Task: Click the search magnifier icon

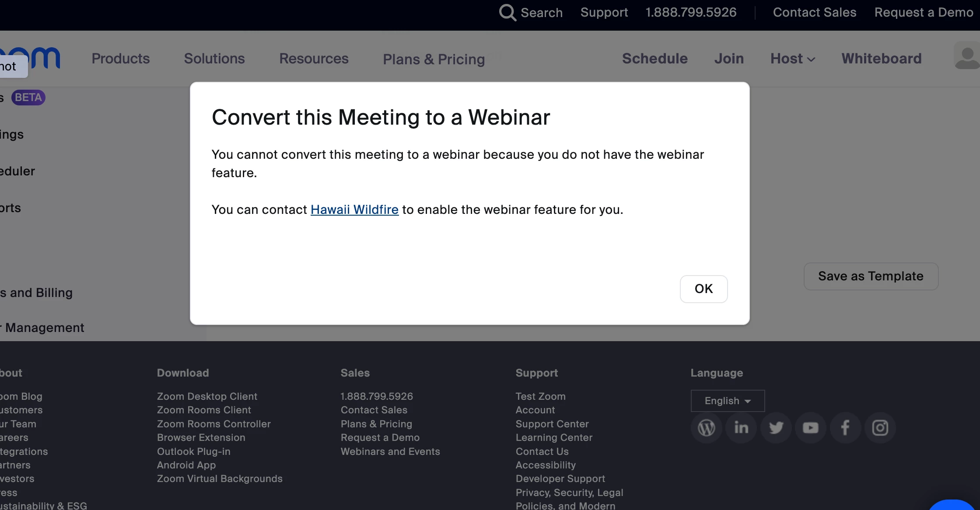Action: (507, 13)
